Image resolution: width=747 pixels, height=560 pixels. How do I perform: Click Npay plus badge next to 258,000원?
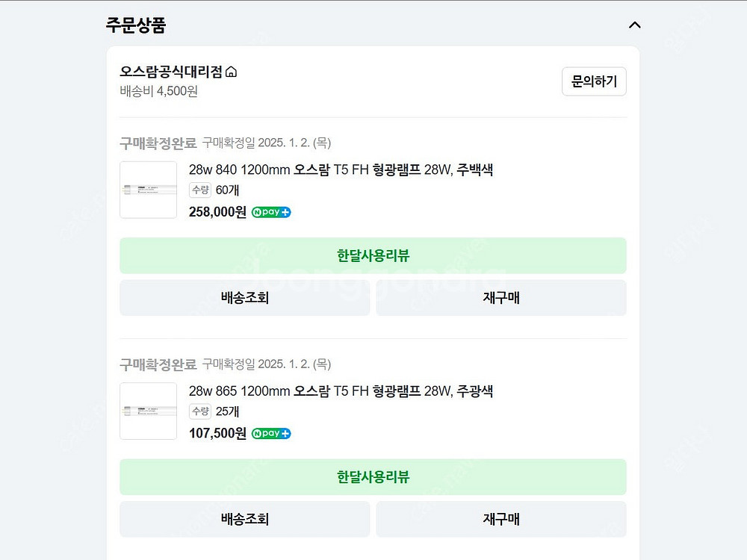coord(271,212)
